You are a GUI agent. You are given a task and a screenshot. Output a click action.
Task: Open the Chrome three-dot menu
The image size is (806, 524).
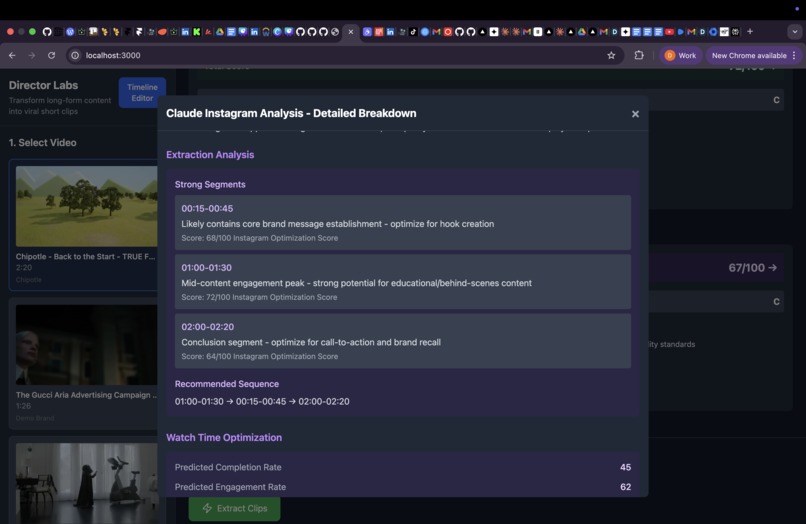tap(794, 55)
